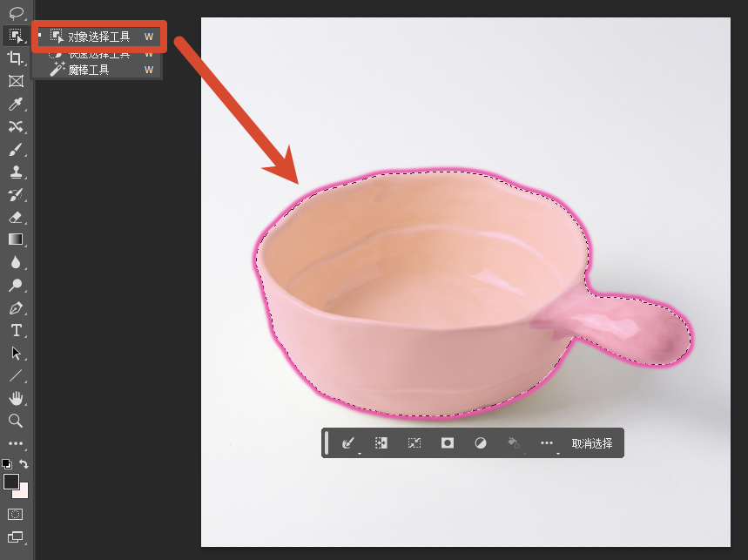Open the Edit Toolbar three-dots icon
The image size is (748, 560).
click(x=16, y=443)
